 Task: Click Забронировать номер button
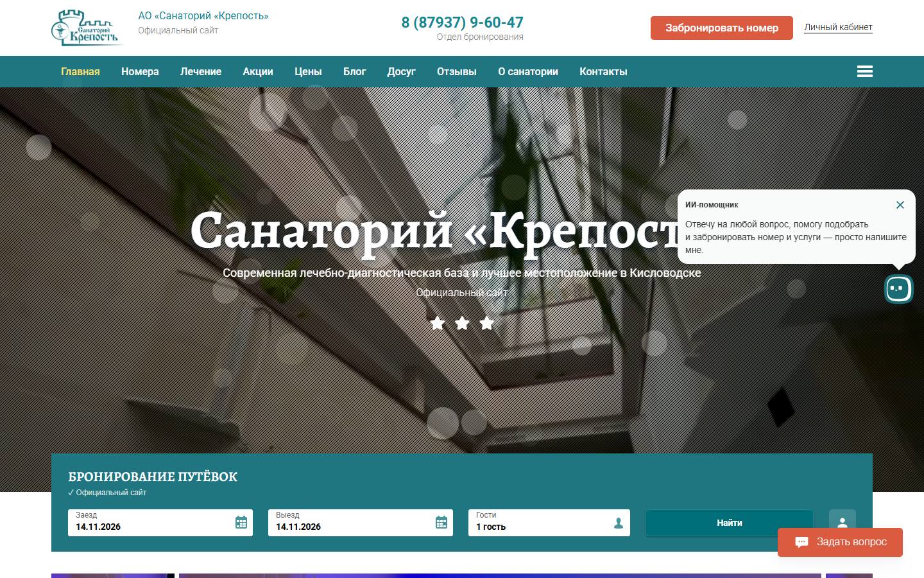[722, 28]
